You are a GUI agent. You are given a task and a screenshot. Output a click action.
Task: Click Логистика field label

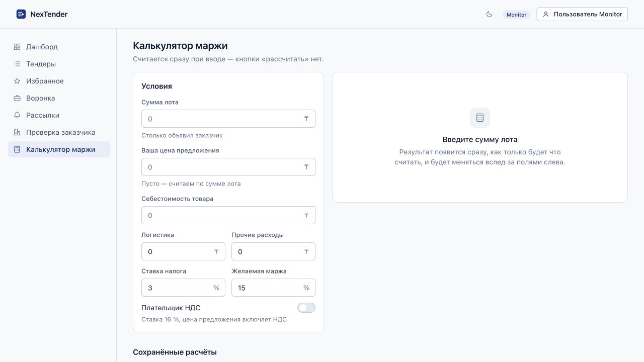click(x=157, y=235)
